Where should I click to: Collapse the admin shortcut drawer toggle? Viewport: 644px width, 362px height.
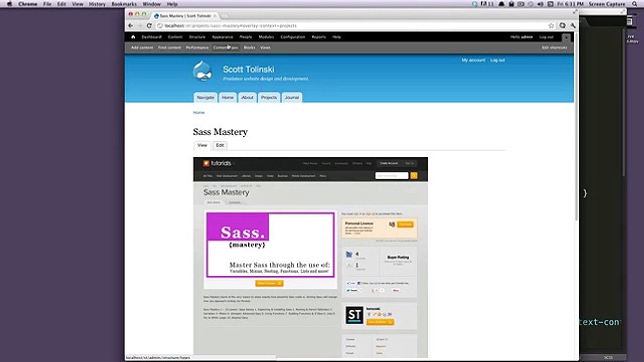coord(566,37)
